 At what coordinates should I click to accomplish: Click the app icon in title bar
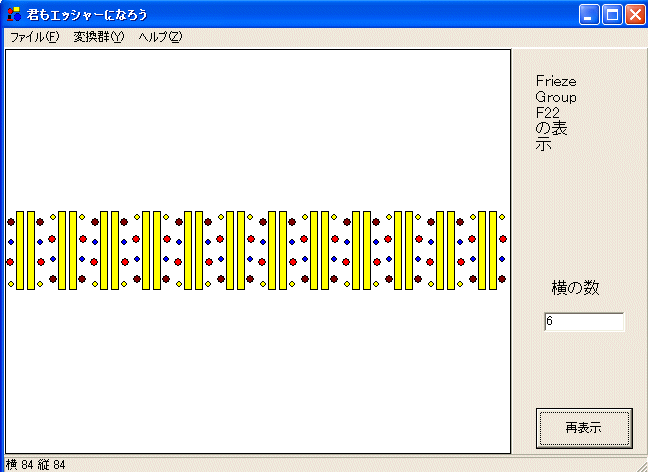tap(14, 14)
